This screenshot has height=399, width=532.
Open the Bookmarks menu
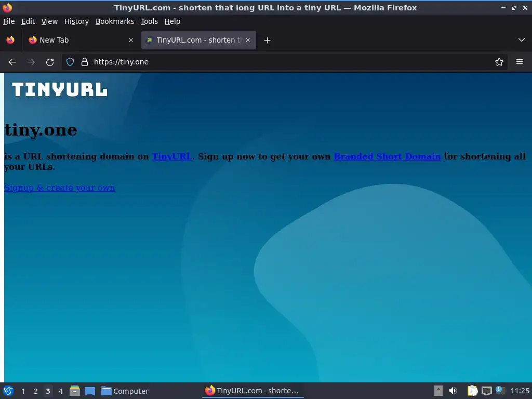[115, 21]
